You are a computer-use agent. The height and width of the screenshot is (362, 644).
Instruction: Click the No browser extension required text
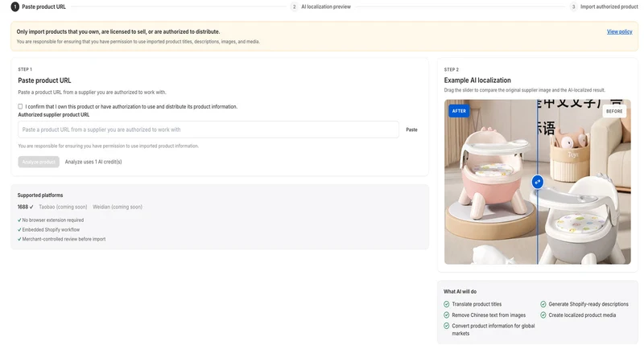(x=52, y=220)
